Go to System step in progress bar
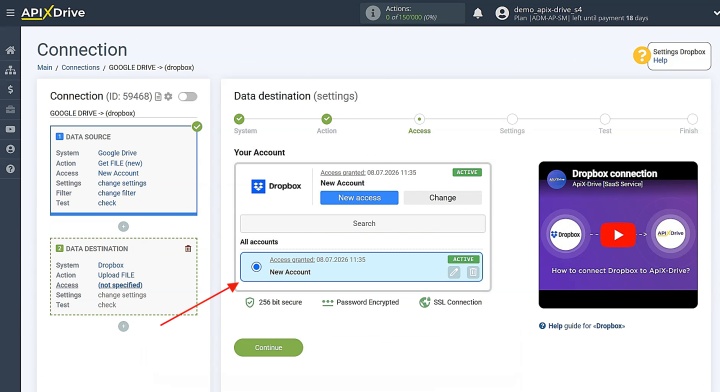Viewport: 720px width, 392px height. point(239,119)
